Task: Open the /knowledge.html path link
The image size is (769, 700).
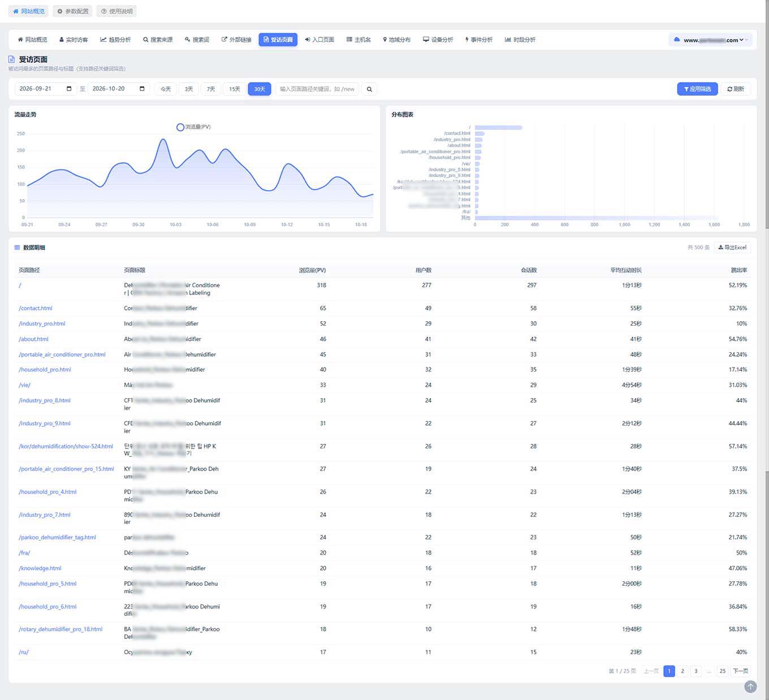Action: click(40, 568)
